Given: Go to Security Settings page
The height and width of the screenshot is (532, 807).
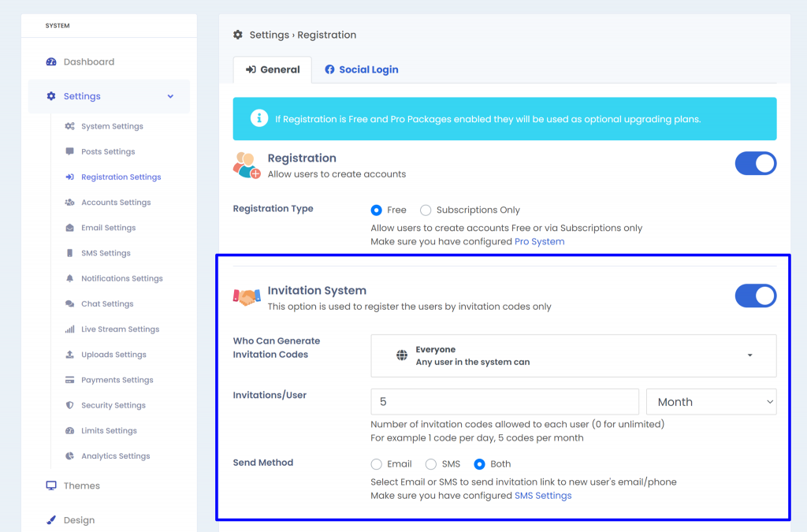Looking at the screenshot, I should [113, 405].
